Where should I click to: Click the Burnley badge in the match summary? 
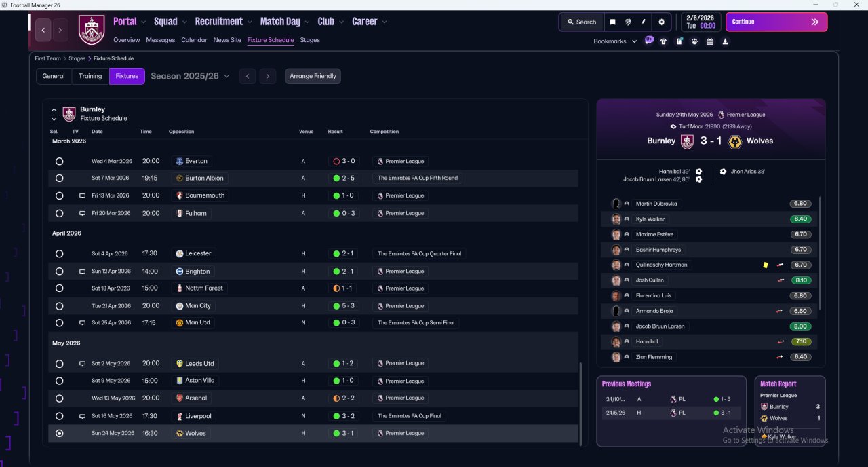click(x=687, y=141)
